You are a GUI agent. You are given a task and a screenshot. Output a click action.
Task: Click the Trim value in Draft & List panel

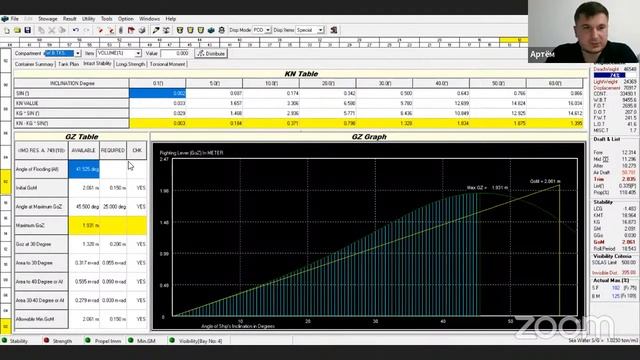(x=629, y=179)
